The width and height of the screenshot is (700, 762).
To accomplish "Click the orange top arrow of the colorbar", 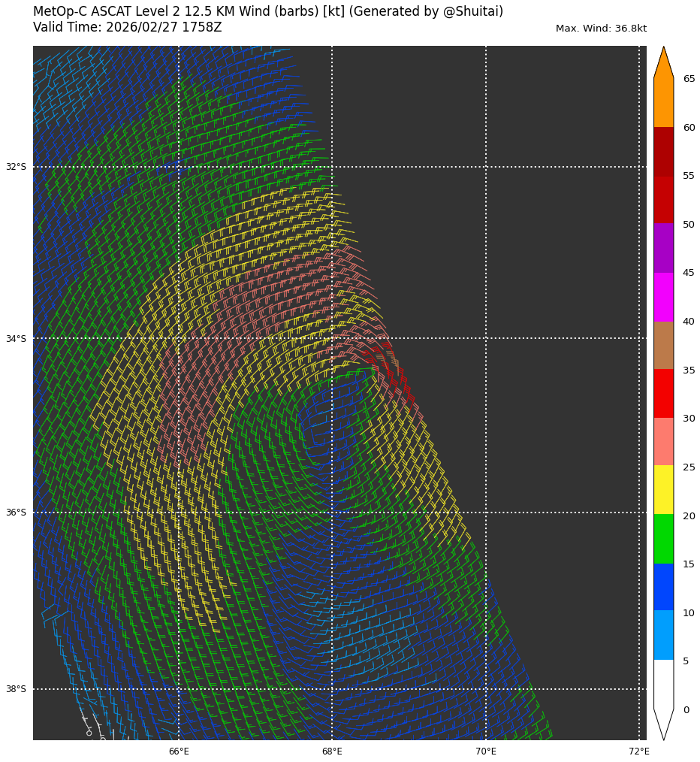I will pos(663,64).
